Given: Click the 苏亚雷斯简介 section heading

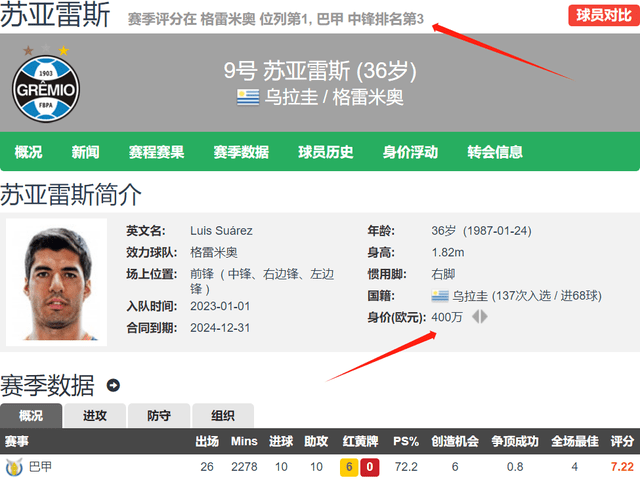Looking at the screenshot, I should (71, 195).
